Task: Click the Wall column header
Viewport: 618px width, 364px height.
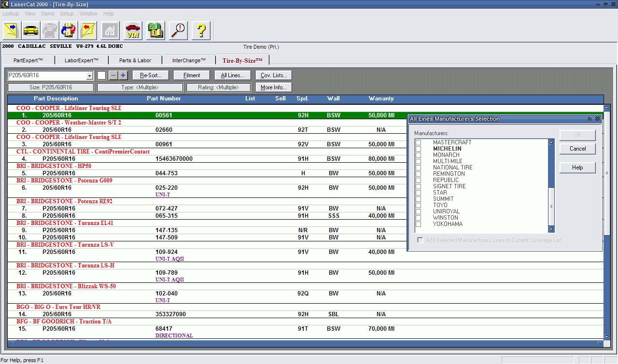Action: (x=333, y=98)
